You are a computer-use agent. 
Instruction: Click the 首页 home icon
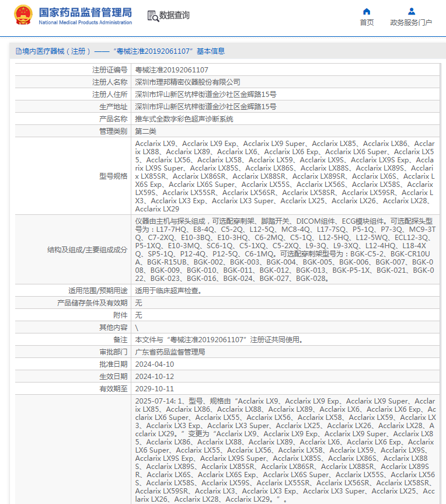[367, 11]
